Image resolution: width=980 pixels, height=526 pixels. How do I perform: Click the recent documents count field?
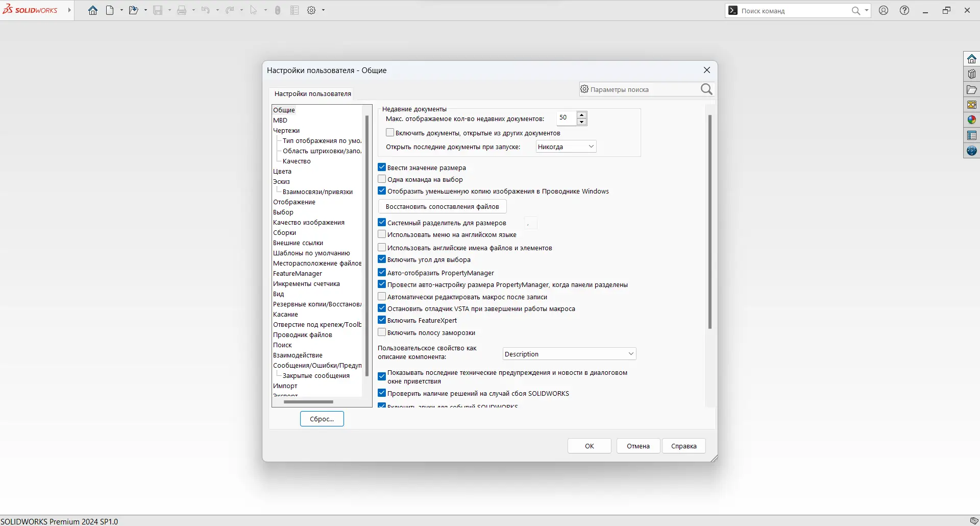point(567,117)
